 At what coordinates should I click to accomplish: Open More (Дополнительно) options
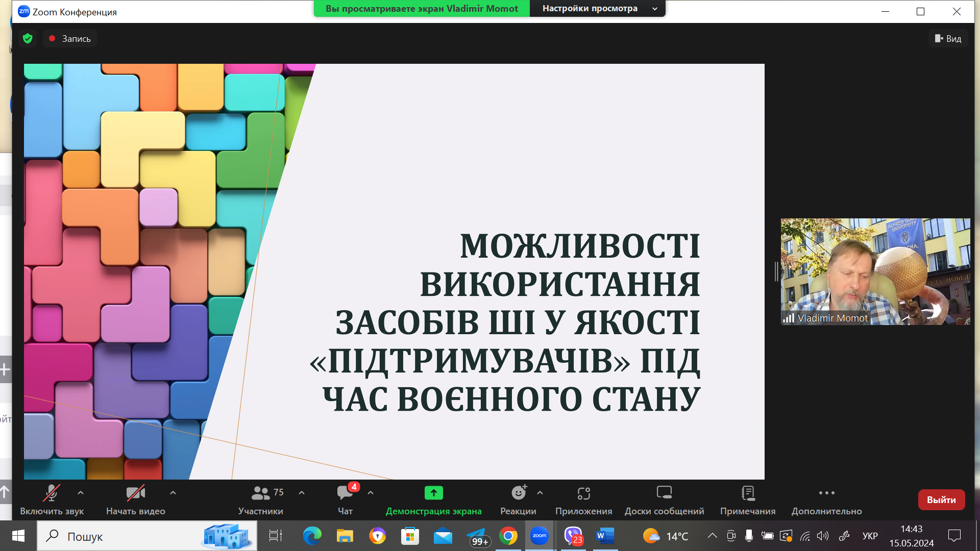(826, 493)
